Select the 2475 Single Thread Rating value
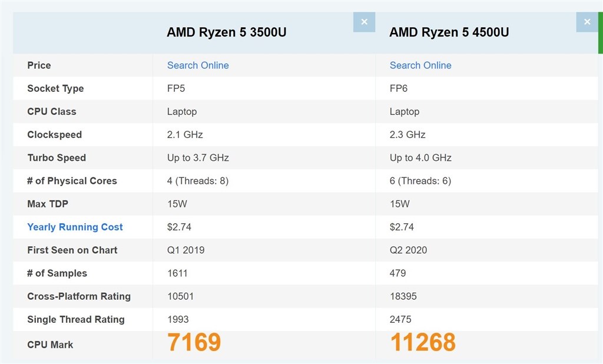The height and width of the screenshot is (364, 603). (400, 319)
